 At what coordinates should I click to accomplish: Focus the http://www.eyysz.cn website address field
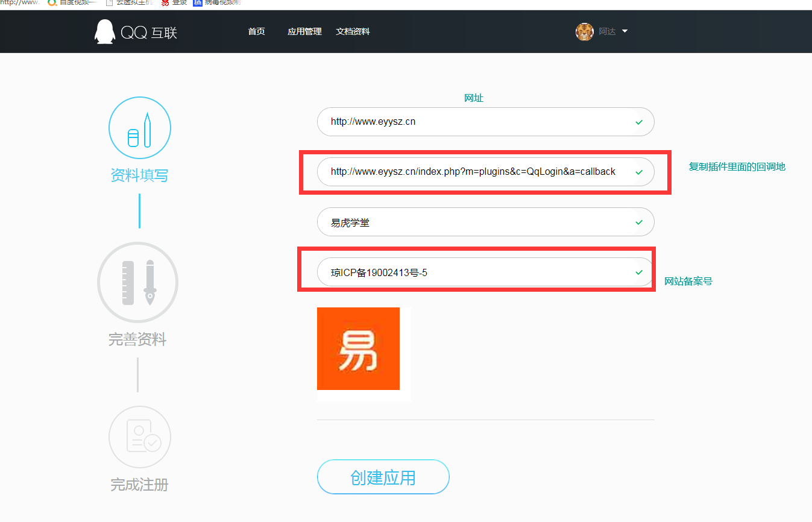point(470,122)
